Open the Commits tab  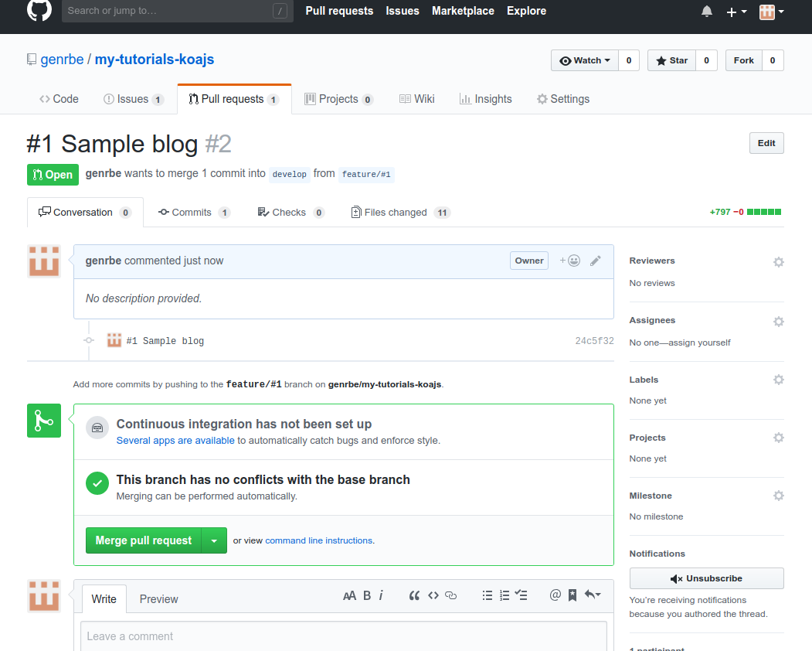point(194,213)
